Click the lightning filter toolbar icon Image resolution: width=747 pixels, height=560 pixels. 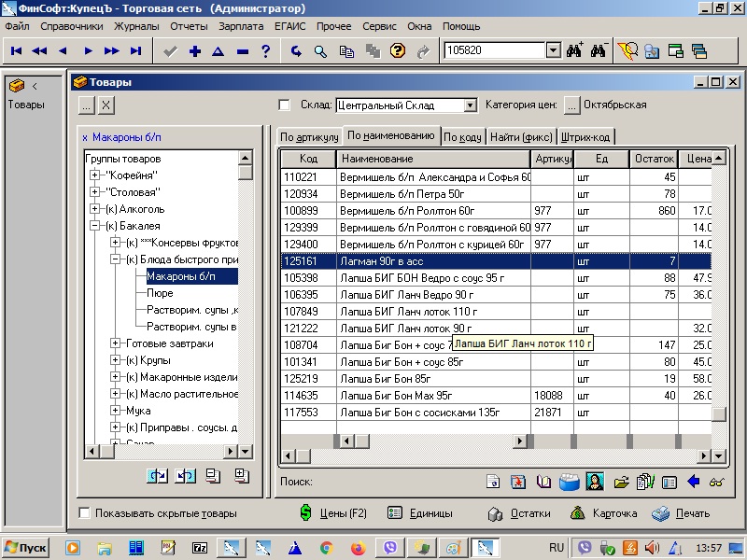627,50
